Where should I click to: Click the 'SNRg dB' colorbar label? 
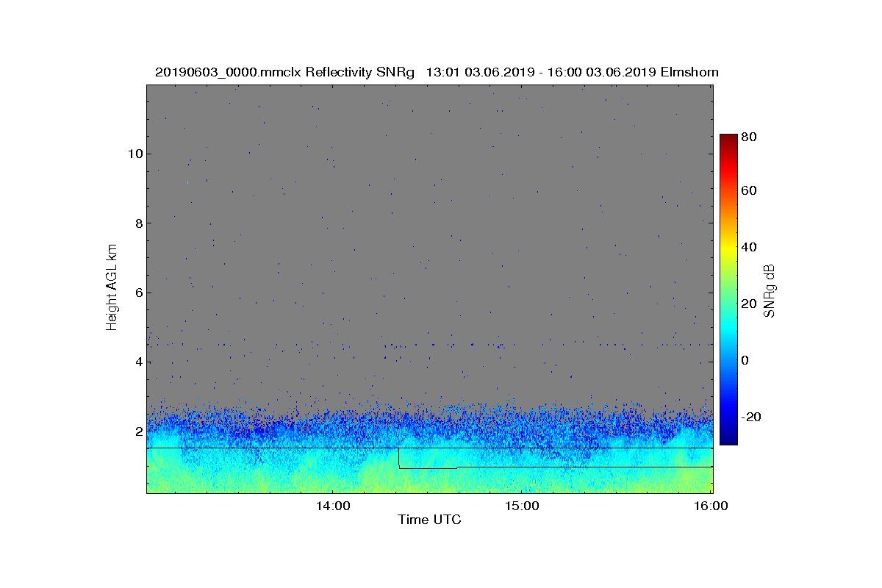tap(770, 290)
